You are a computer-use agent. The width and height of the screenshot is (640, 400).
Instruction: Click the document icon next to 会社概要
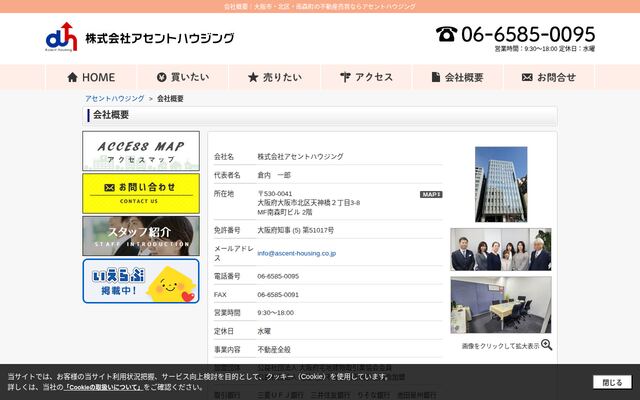(436, 77)
